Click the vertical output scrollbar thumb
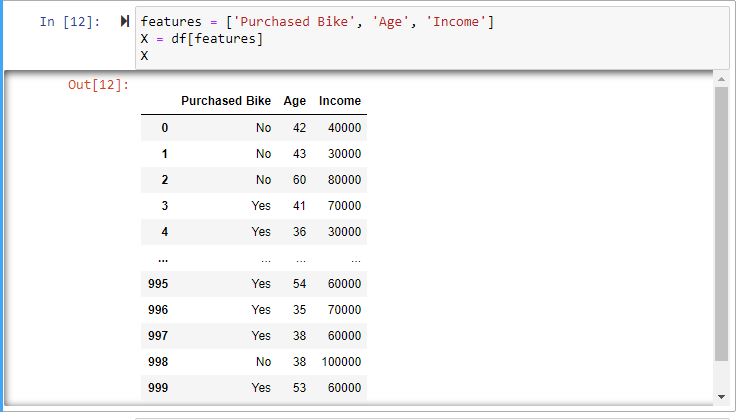736x420 pixels. coord(720,220)
